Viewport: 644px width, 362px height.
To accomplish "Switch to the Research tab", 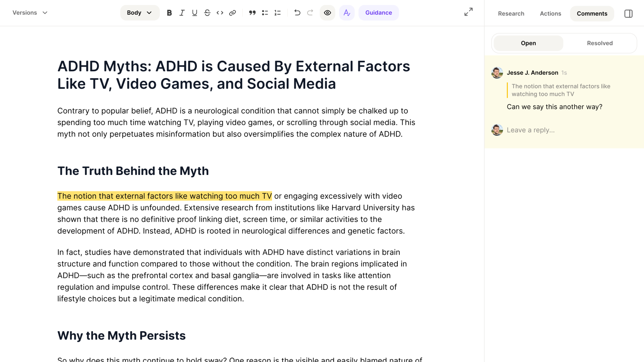I will point(511,13).
